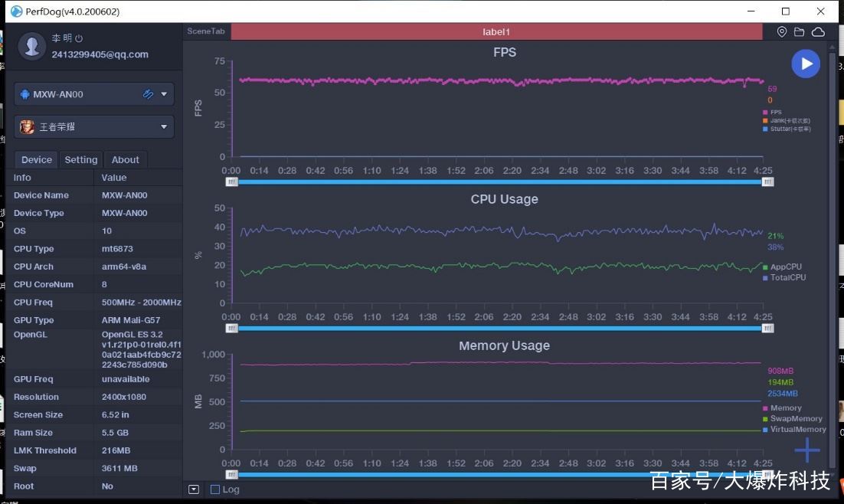Click the red label1 scene bar
Image resolution: width=844 pixels, height=504 pixels.
pyautogui.click(x=496, y=32)
